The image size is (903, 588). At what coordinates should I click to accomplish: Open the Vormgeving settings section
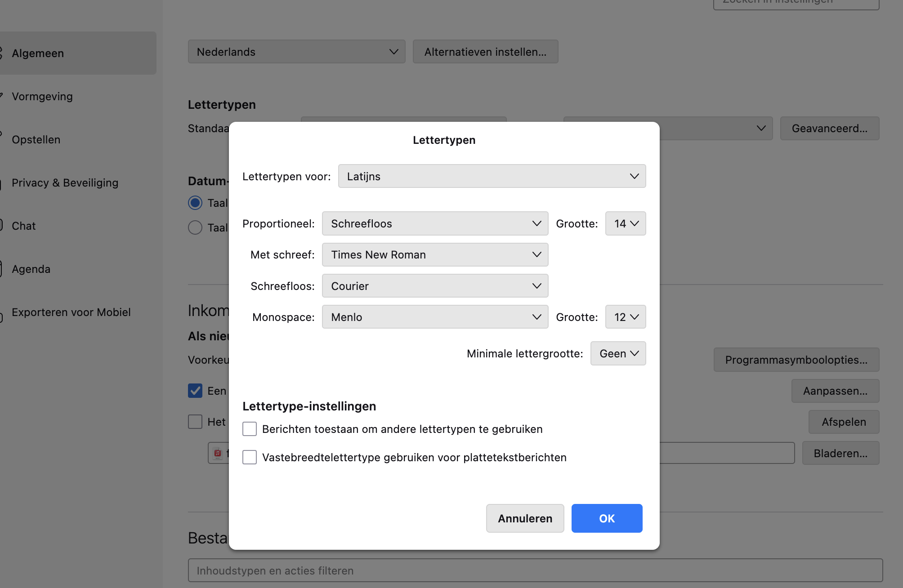click(x=42, y=96)
